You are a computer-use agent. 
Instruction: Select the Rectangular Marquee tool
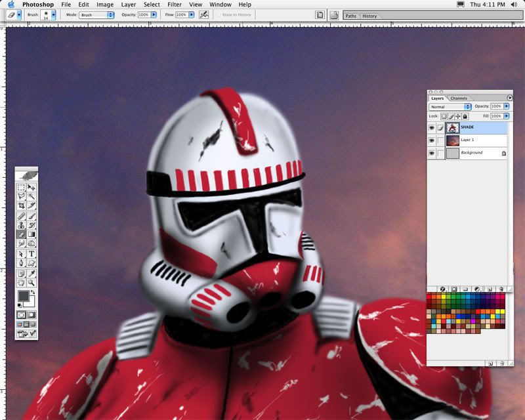[x=21, y=187]
